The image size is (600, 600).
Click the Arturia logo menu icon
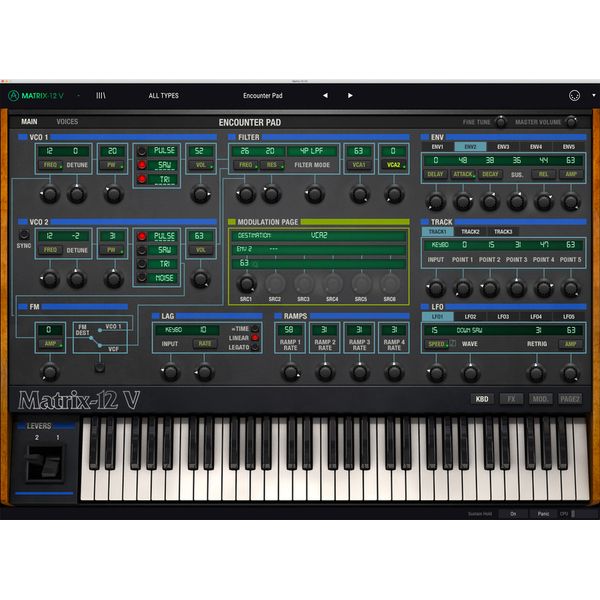pyautogui.click(x=14, y=96)
